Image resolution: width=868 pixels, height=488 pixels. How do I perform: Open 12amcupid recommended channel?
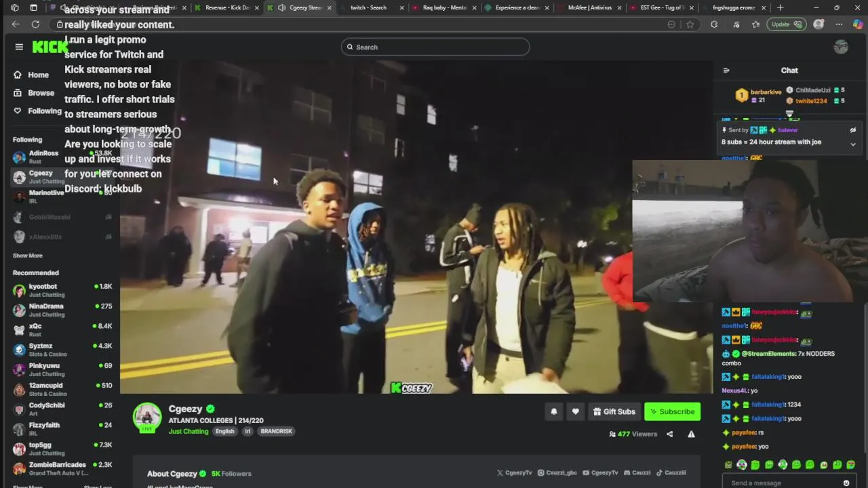point(62,389)
